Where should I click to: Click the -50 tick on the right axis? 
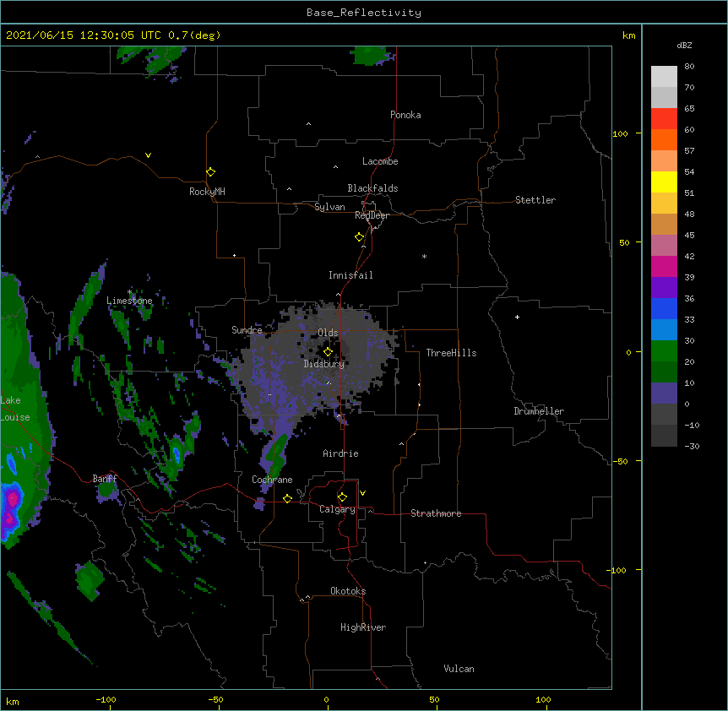pyautogui.click(x=620, y=461)
